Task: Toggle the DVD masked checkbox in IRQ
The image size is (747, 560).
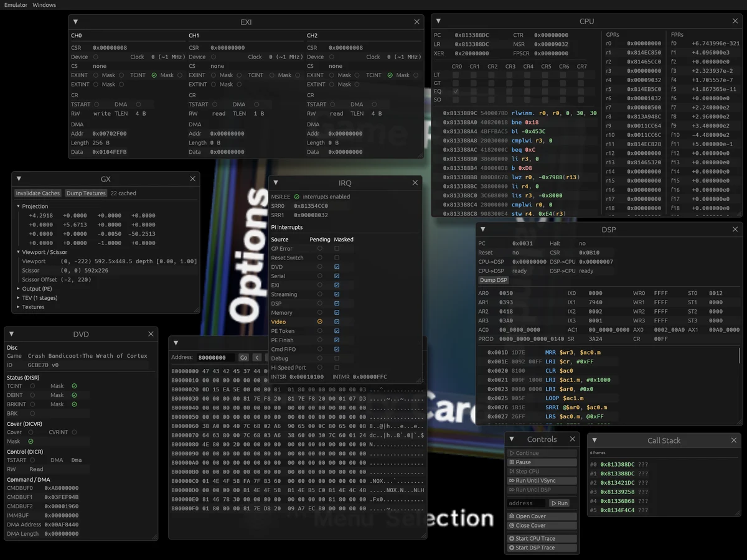Action: [x=337, y=267]
